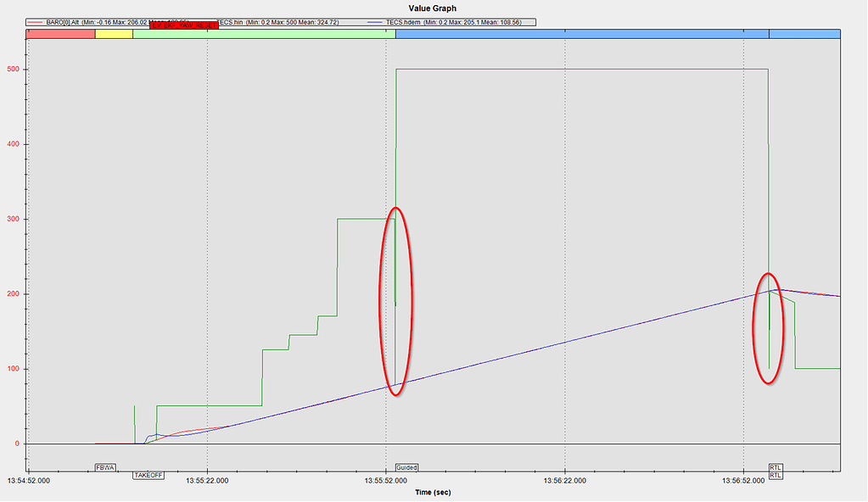The image size is (868, 502).
Task: Click the TECS.hin legend statistics text
Action: pos(278,22)
